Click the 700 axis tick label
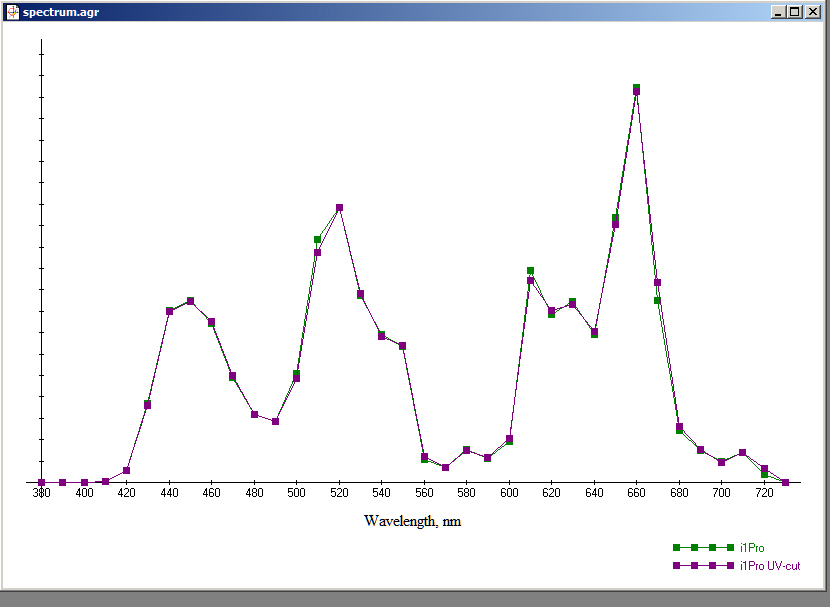This screenshot has width=830, height=607. click(x=721, y=493)
